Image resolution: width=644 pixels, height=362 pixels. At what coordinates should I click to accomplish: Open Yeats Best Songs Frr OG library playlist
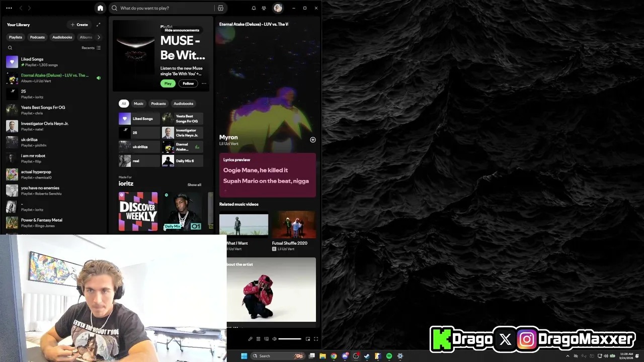[53, 110]
